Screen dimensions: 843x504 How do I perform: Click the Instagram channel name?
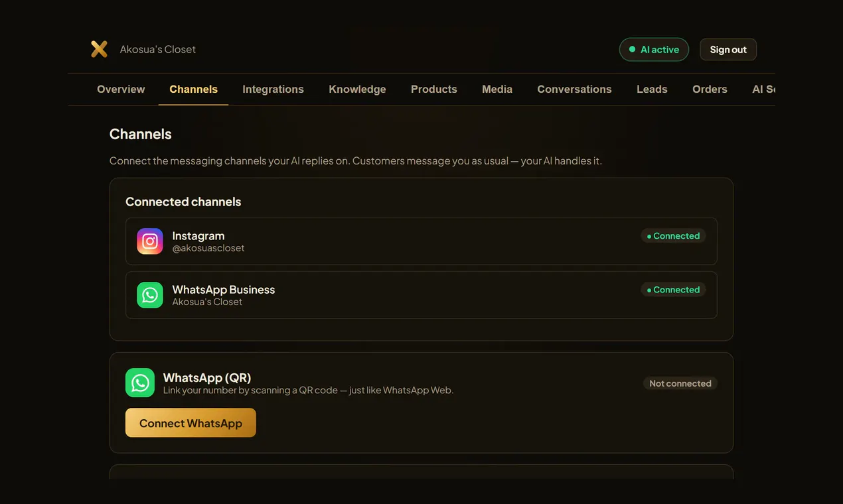coord(198,235)
